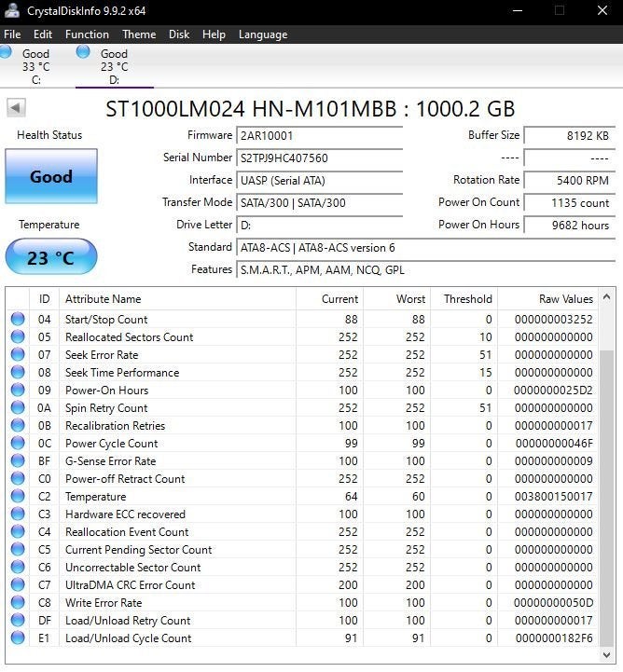623x672 pixels.
Task: Click the Current column header
Action: 330,298
